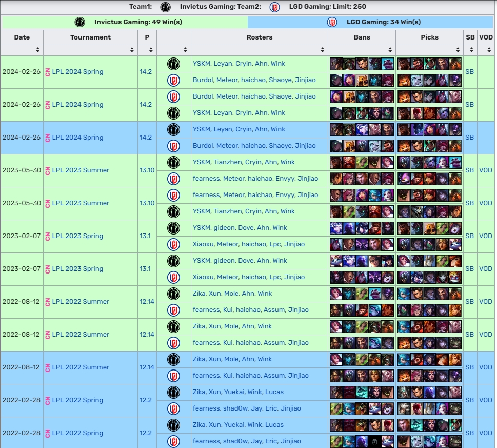Click Gnar pick icon in topmost LGD row
497x448 pixels.
coord(404,80)
